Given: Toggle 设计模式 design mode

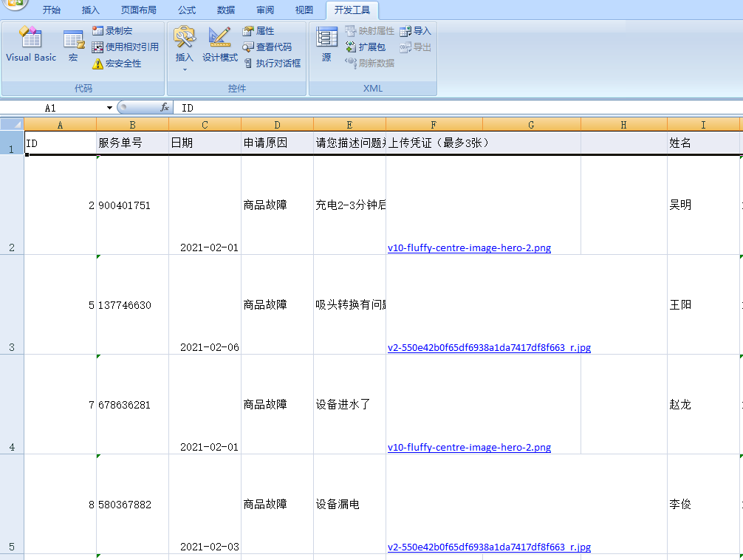Looking at the screenshot, I should [220, 44].
